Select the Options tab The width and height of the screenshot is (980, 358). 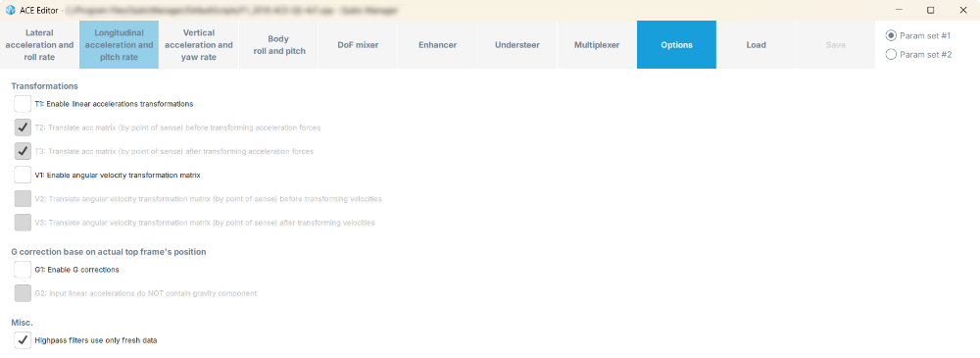[x=676, y=44]
